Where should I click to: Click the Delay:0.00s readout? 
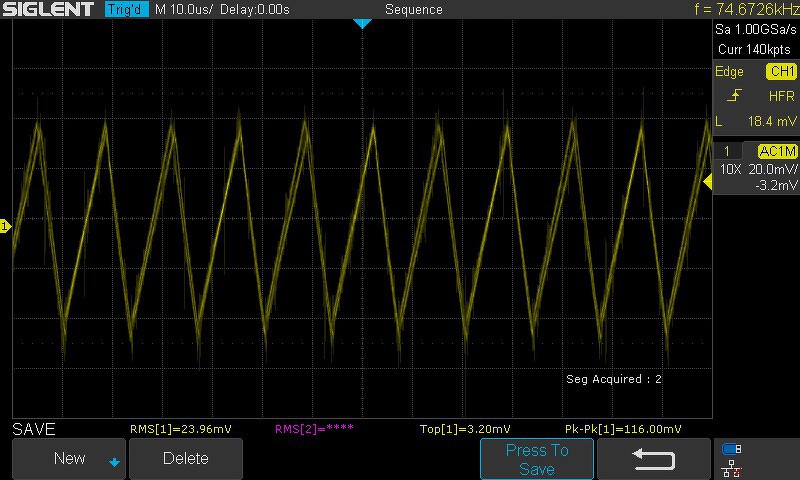[255, 9]
